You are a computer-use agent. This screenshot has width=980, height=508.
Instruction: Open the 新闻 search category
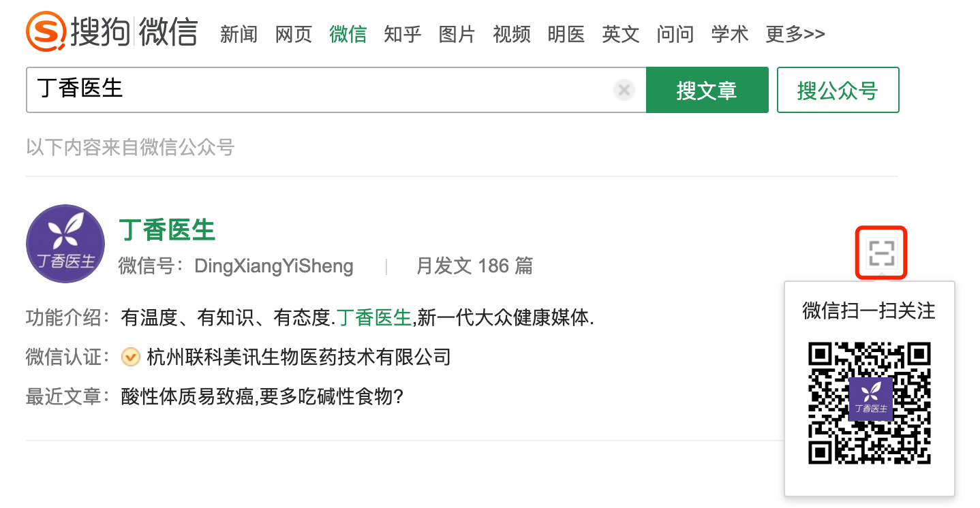pyautogui.click(x=239, y=33)
